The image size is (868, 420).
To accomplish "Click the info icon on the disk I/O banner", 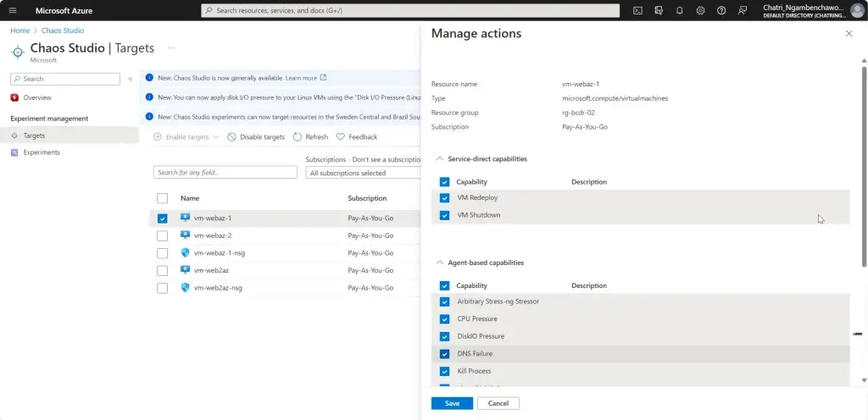I will pos(149,97).
